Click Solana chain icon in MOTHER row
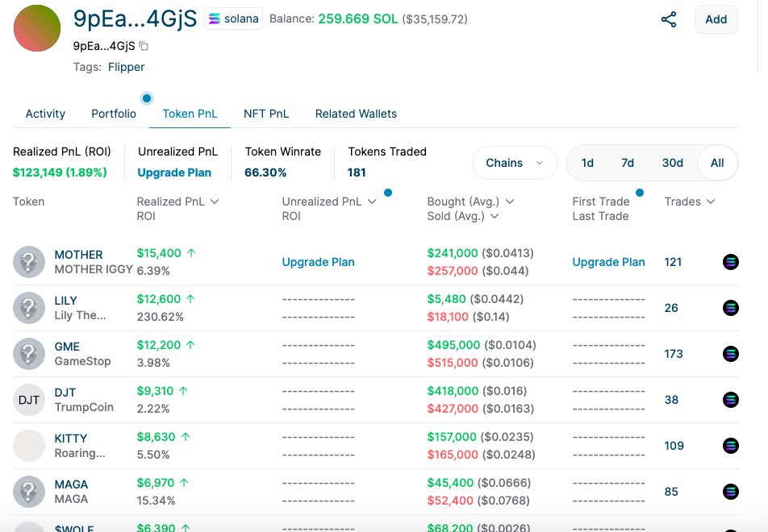The height and width of the screenshot is (532, 768). [x=730, y=262]
